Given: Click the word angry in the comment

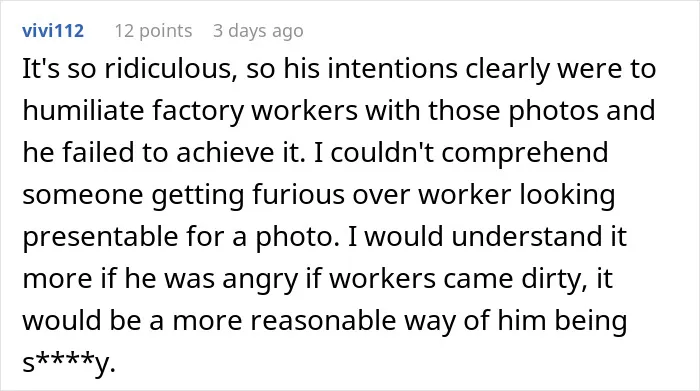Looking at the screenshot, I should (260, 280).
